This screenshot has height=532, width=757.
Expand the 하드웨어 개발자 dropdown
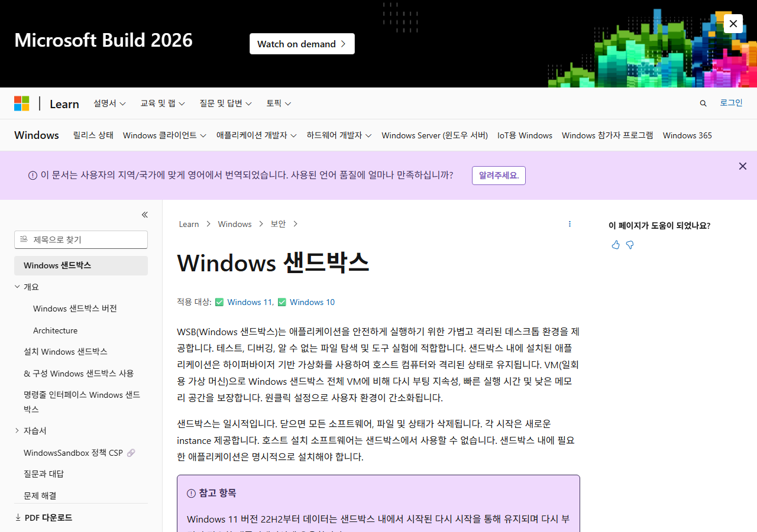(339, 135)
